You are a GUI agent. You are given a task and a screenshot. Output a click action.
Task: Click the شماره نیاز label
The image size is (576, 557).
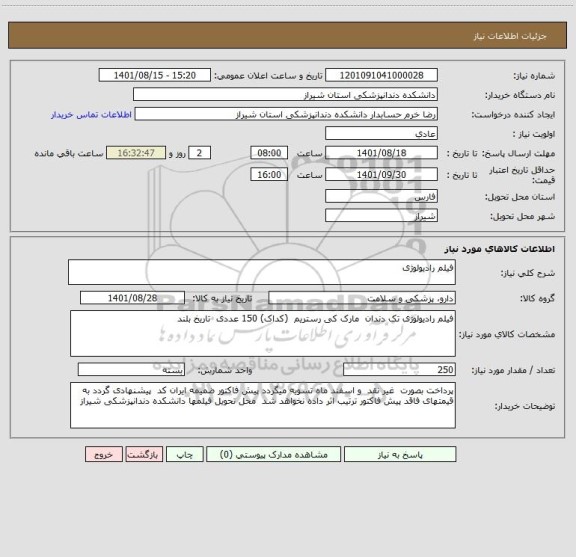pos(534,76)
